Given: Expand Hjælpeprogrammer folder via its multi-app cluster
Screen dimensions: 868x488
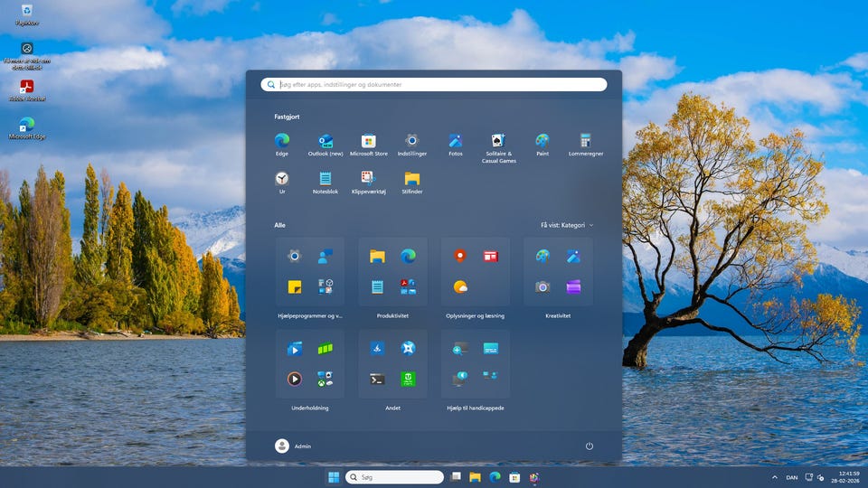Looking at the screenshot, I should point(325,286).
